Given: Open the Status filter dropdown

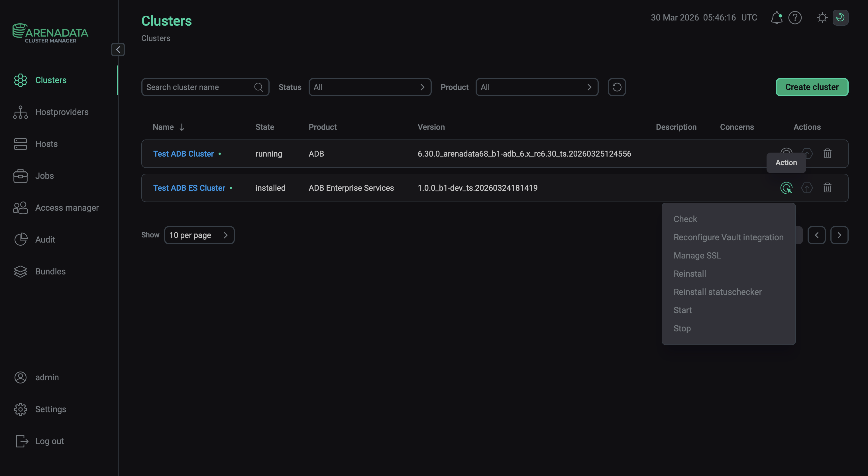Looking at the screenshot, I should click(370, 87).
